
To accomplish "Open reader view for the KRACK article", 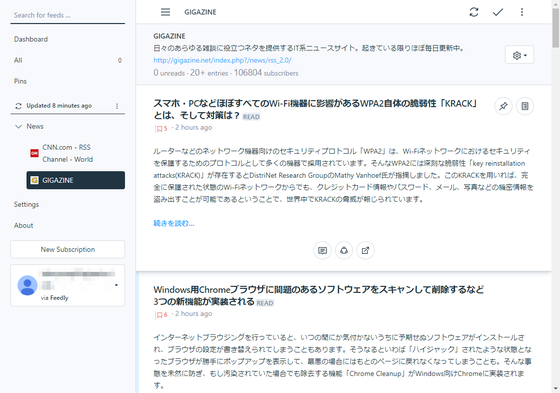I will pos(525,106).
